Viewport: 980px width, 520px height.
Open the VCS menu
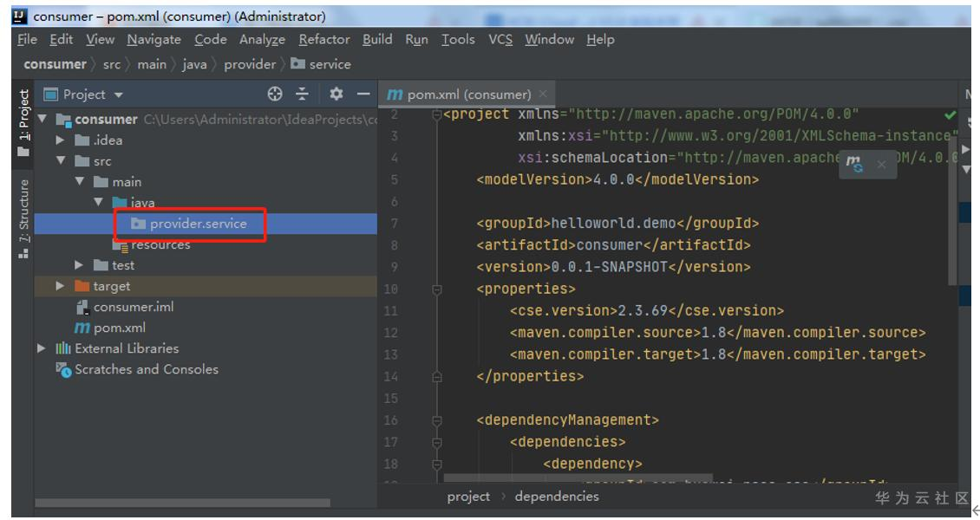point(500,39)
